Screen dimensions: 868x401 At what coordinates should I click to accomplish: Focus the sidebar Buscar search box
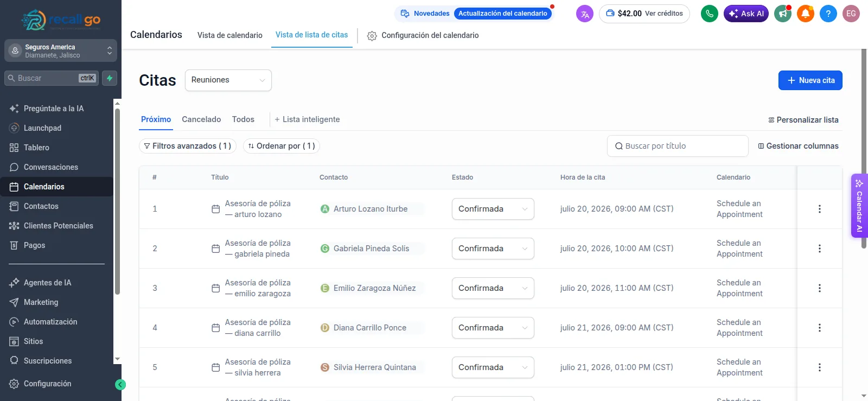pos(52,78)
